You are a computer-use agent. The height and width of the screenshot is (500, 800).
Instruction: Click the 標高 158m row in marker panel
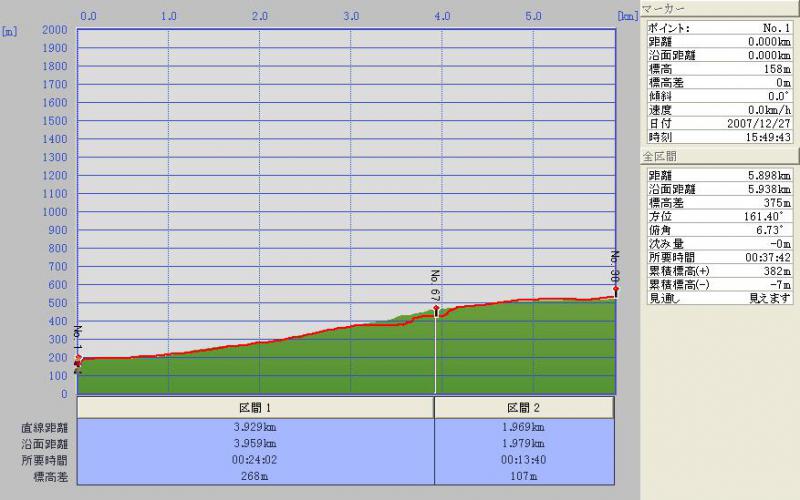coord(719,69)
